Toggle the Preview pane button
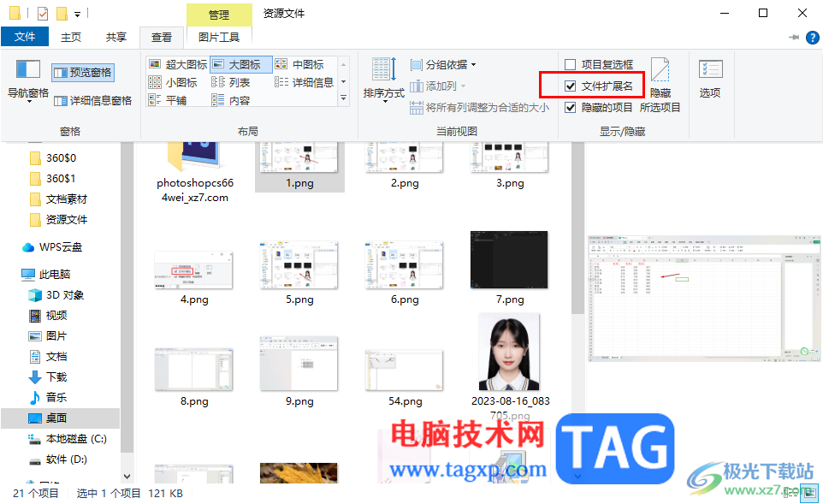 [x=83, y=73]
